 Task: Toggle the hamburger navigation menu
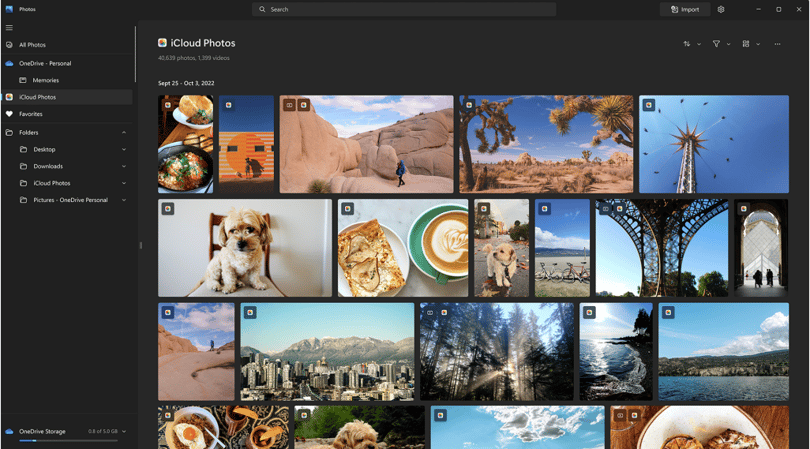coord(9,28)
